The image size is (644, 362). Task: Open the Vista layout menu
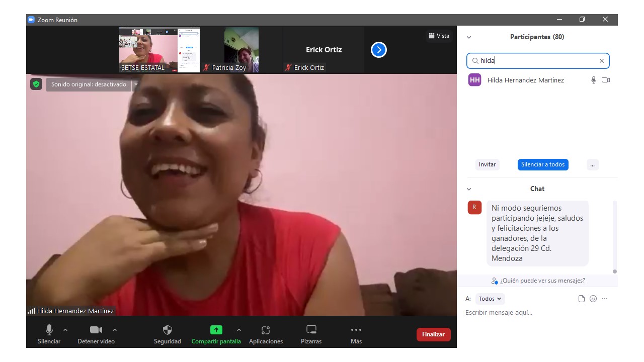coord(439,36)
